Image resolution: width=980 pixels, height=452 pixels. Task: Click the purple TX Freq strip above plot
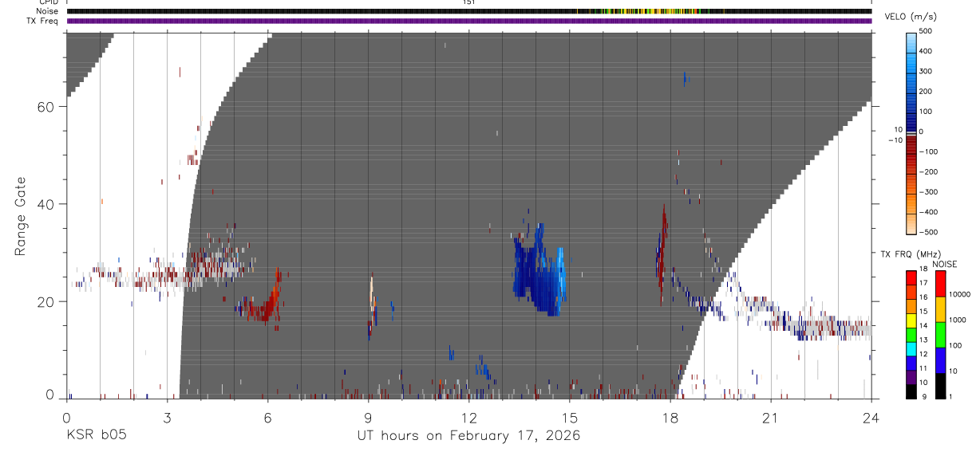coord(469,21)
